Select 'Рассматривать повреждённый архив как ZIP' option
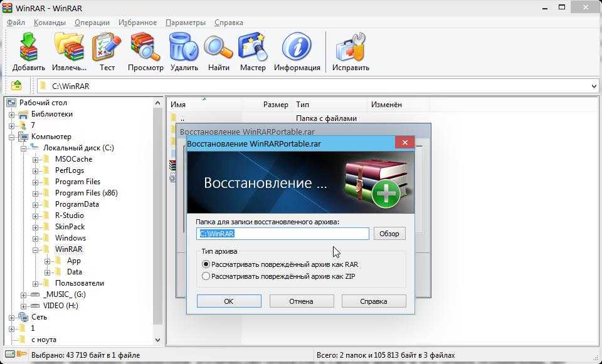The image size is (602, 364). (x=206, y=276)
